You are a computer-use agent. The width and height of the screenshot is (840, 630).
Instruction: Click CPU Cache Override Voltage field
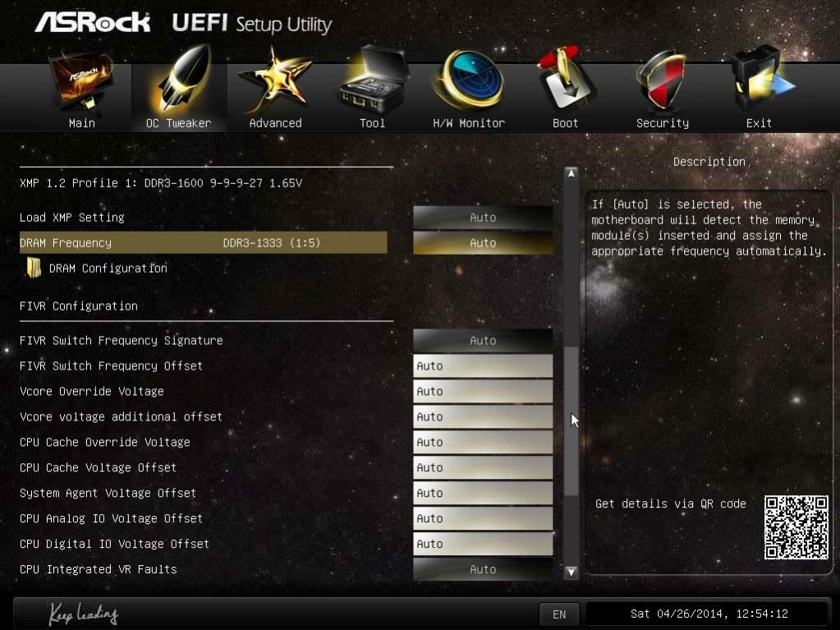483,443
